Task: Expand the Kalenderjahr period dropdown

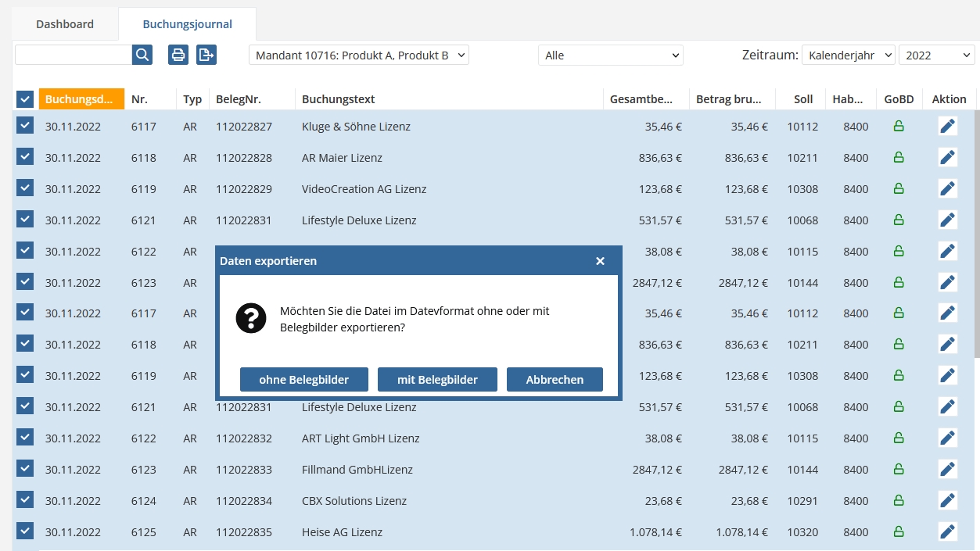Action: pos(848,55)
